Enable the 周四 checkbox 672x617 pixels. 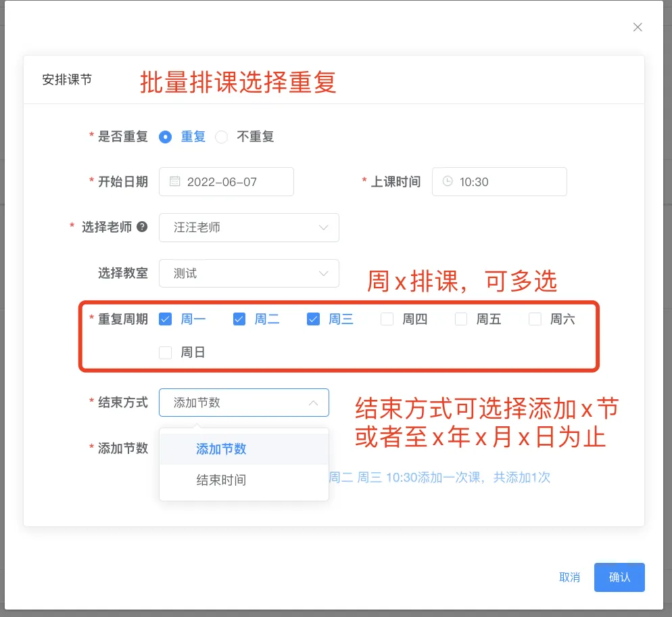click(x=387, y=319)
